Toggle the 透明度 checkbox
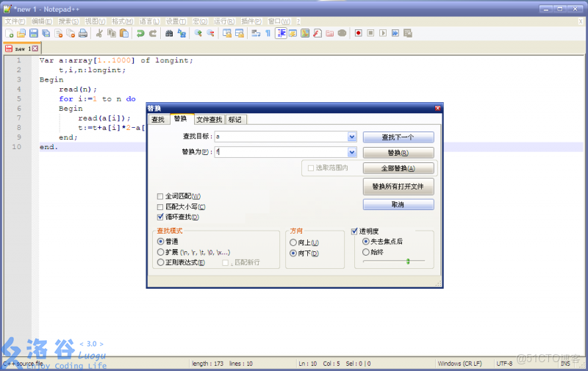The image size is (588, 371). [354, 231]
